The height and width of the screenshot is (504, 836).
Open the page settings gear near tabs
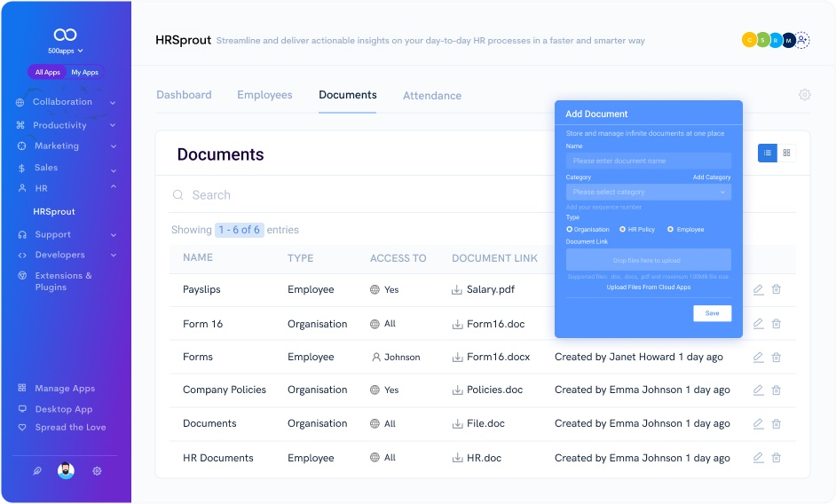pos(805,95)
